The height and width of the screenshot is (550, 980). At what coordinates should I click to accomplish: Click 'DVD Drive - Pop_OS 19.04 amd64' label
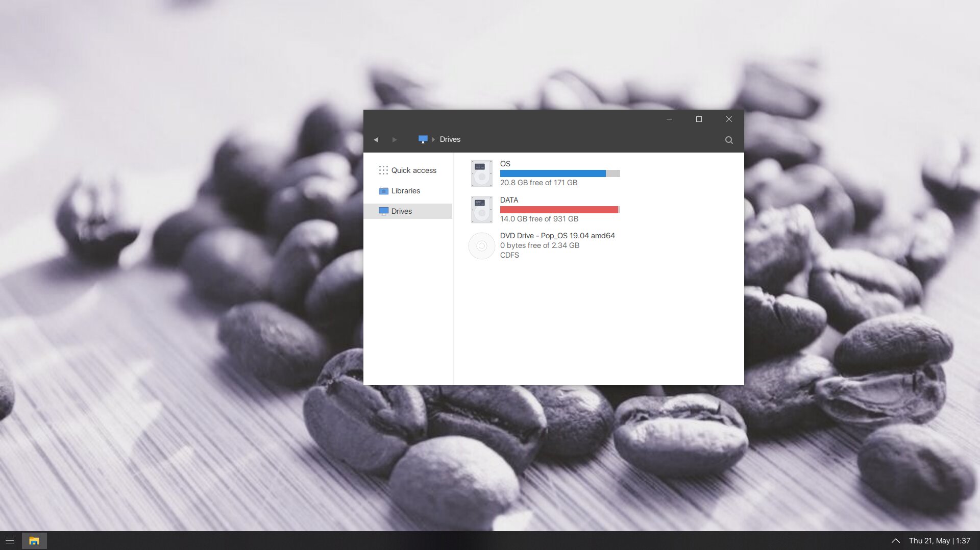[x=557, y=236]
